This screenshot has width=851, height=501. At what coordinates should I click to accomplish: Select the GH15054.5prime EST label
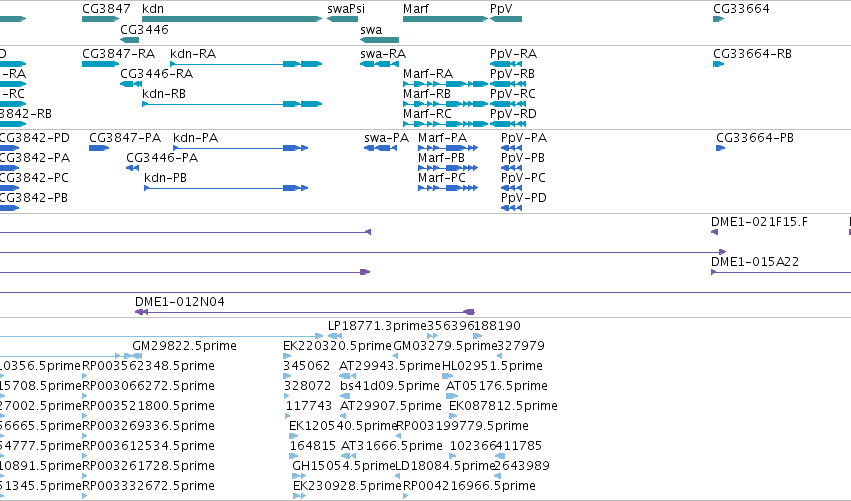click(x=344, y=466)
